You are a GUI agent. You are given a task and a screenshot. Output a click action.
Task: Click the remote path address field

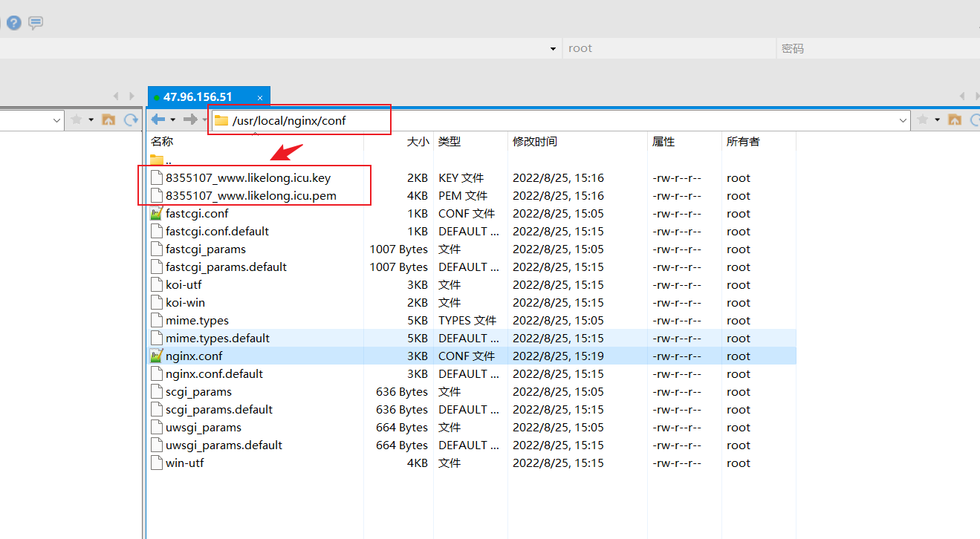click(x=561, y=120)
